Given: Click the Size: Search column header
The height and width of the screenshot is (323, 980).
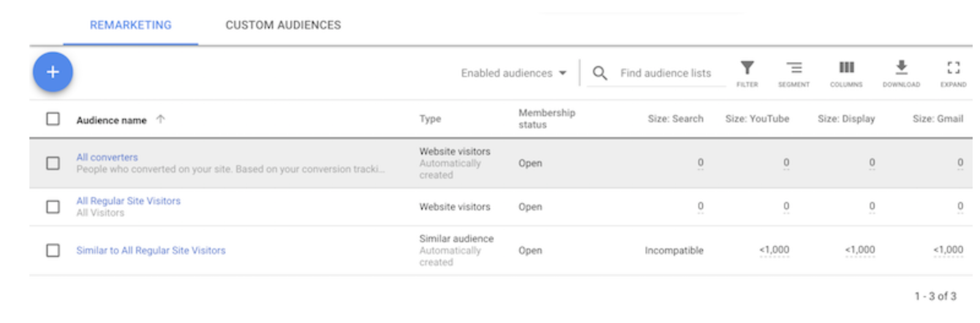Looking at the screenshot, I should [675, 119].
